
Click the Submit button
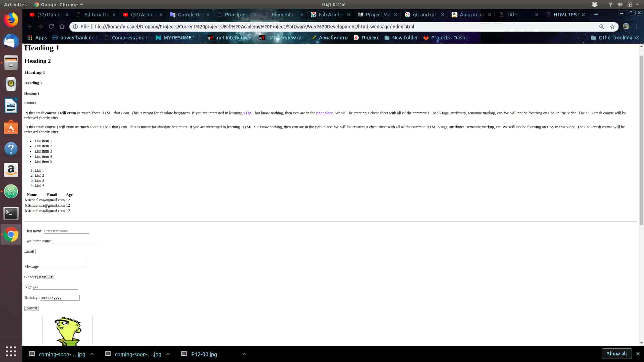point(32,308)
